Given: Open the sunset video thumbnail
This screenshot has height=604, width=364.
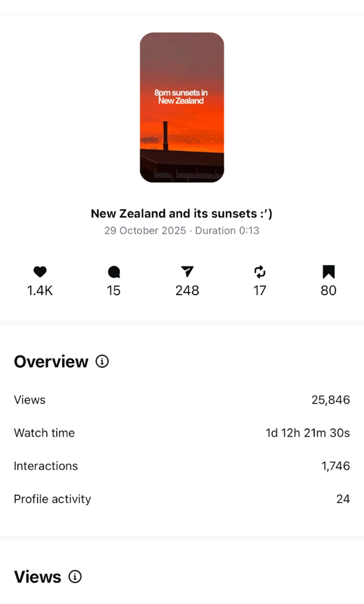Looking at the screenshot, I should [x=182, y=107].
